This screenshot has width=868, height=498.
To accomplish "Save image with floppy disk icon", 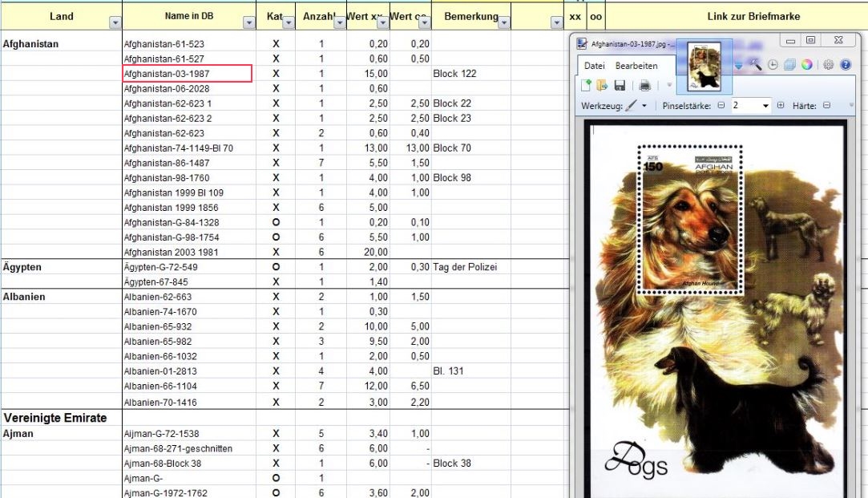I will pos(620,85).
